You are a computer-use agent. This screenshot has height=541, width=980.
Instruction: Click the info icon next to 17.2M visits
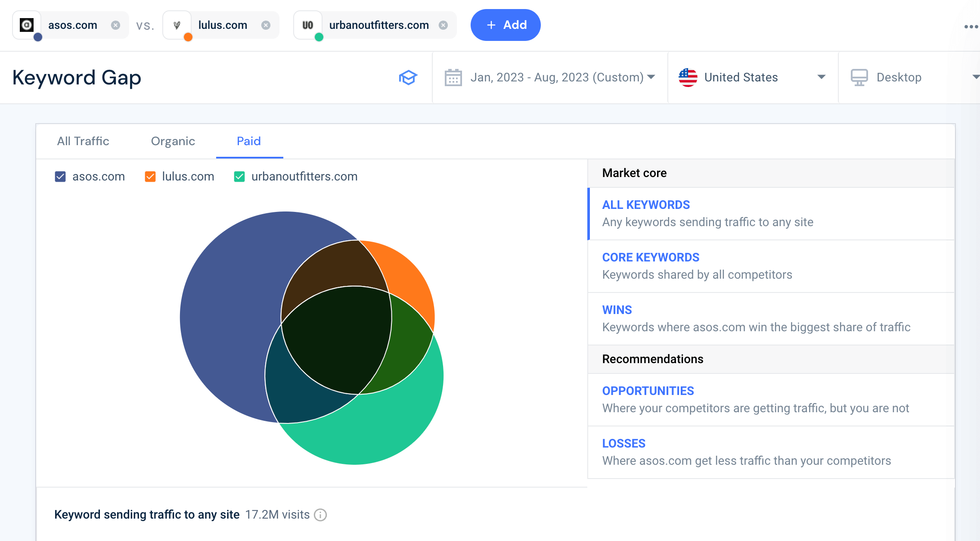point(320,515)
